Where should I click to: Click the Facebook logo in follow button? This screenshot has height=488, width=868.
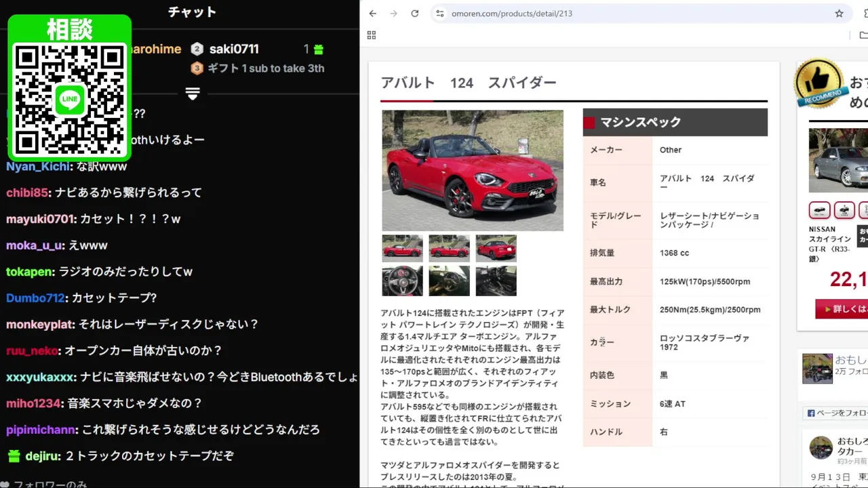point(811,413)
